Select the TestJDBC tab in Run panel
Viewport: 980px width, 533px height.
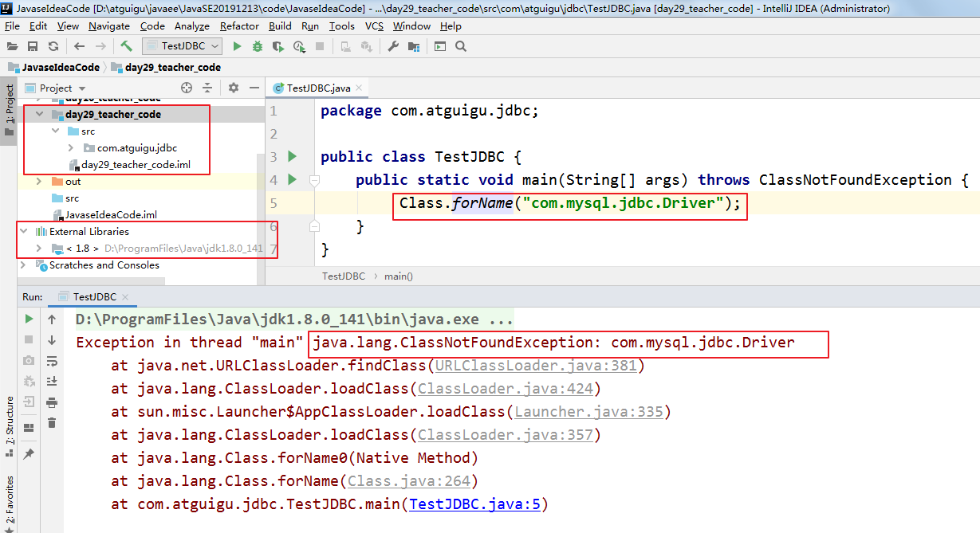tap(94, 296)
